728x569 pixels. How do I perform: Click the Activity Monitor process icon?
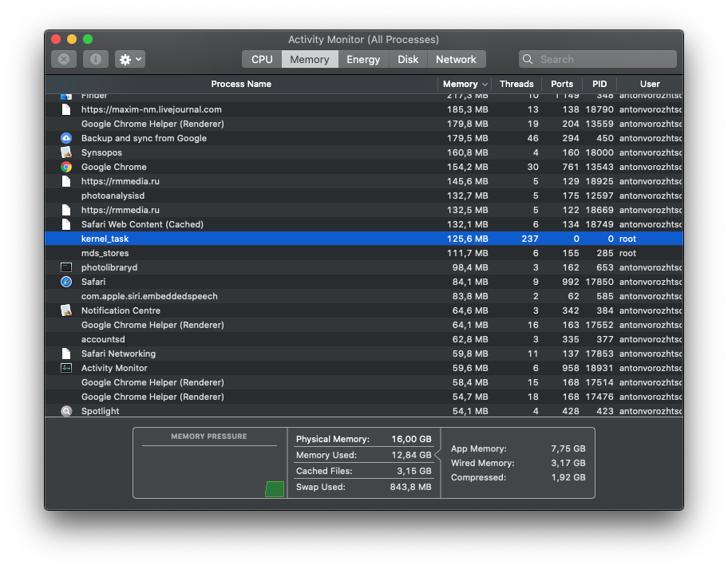[x=66, y=368]
